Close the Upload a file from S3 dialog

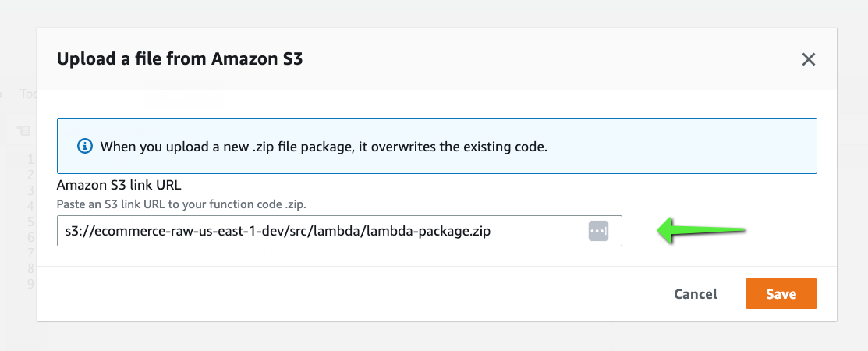tap(808, 59)
